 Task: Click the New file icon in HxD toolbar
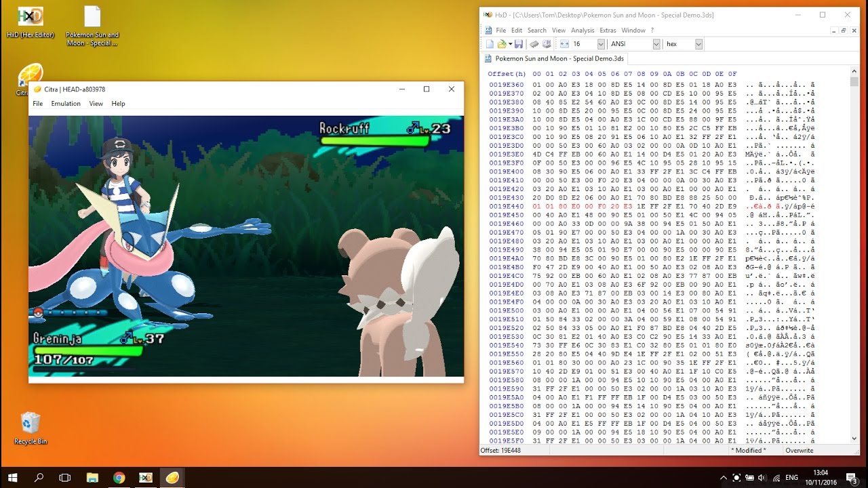tap(488, 44)
